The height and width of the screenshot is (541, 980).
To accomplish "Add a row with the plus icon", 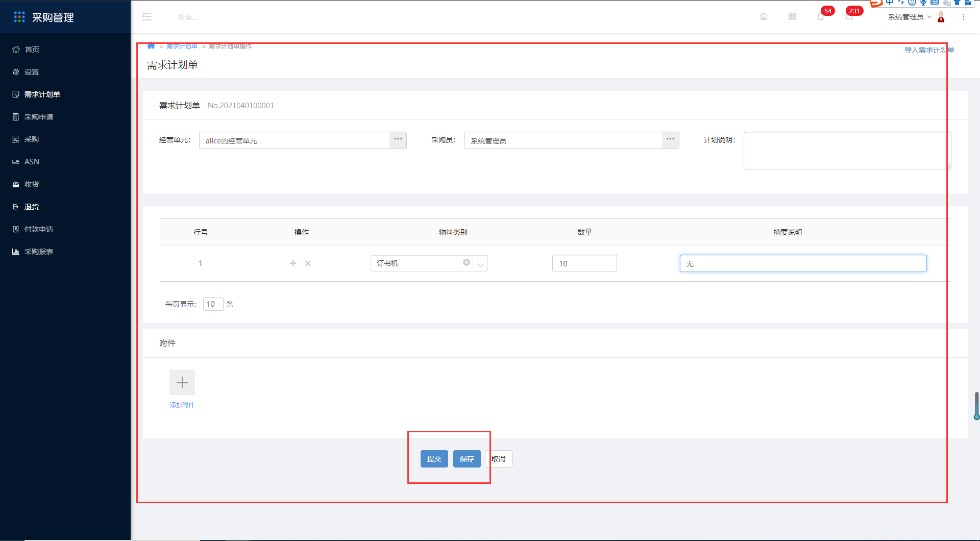I will pyautogui.click(x=293, y=263).
